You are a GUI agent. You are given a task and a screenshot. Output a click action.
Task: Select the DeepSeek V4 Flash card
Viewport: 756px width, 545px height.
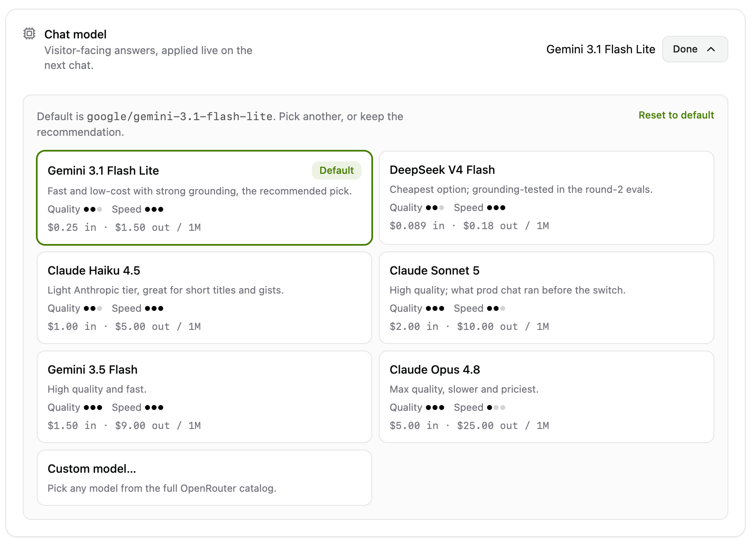pyautogui.click(x=547, y=198)
